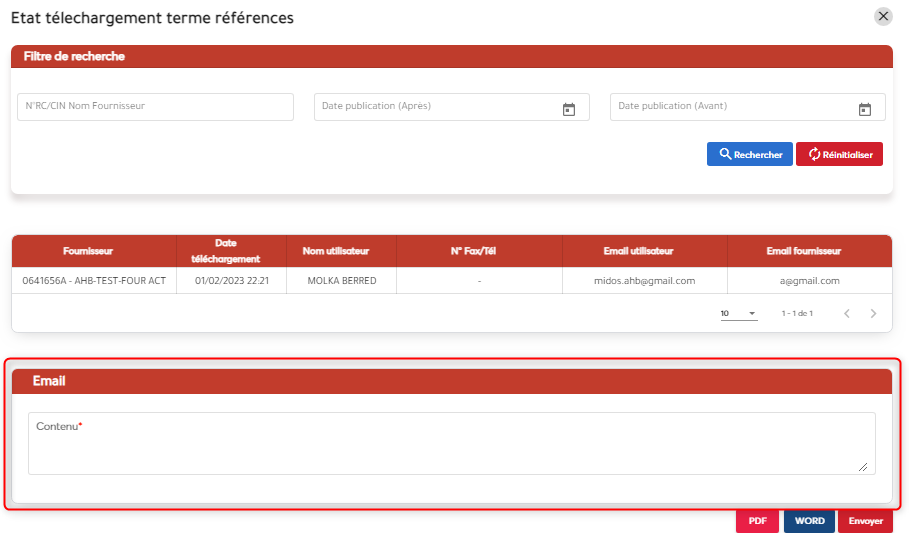This screenshot has height=544, width=909.
Task: Click the Rechercher search button
Action: 749,154
